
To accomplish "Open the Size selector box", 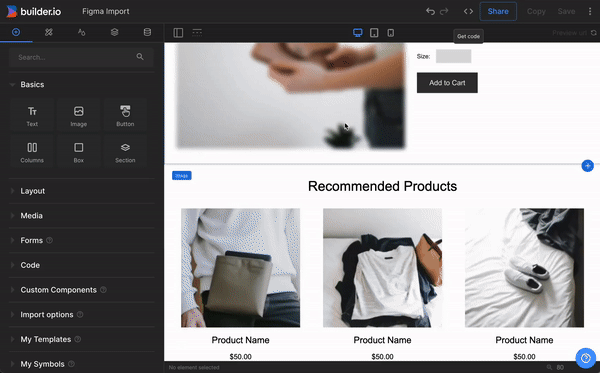I will (x=453, y=56).
